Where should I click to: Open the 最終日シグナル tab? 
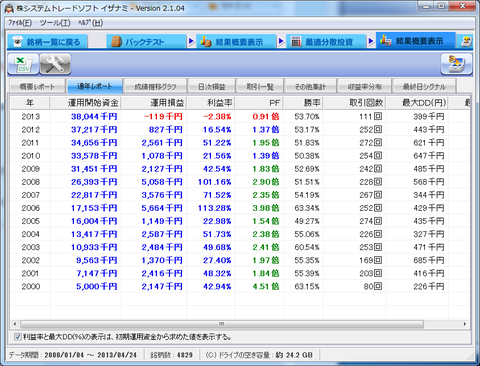[x=424, y=87]
